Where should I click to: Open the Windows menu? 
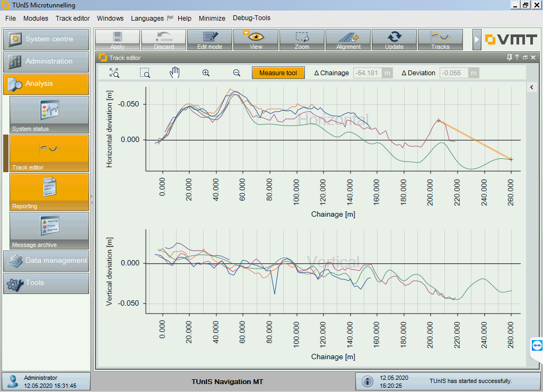(x=110, y=19)
